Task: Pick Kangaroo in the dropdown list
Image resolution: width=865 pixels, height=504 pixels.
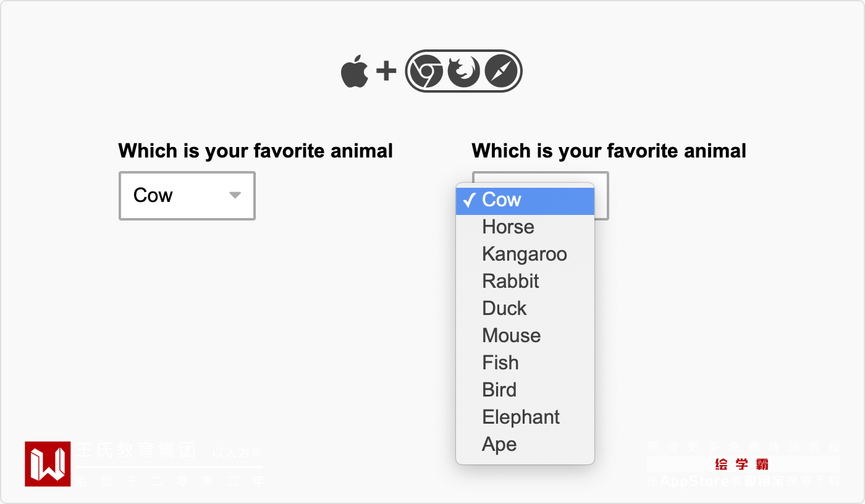Action: tap(525, 254)
